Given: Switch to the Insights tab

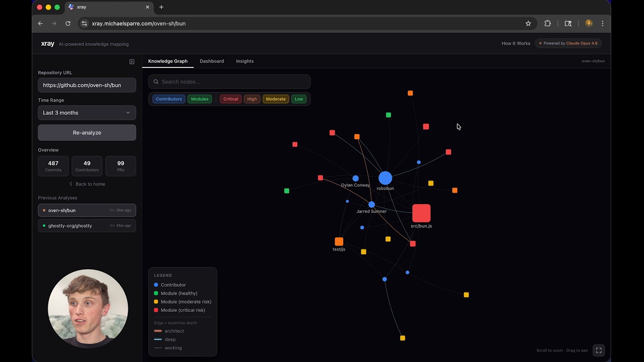Looking at the screenshot, I should point(245,61).
